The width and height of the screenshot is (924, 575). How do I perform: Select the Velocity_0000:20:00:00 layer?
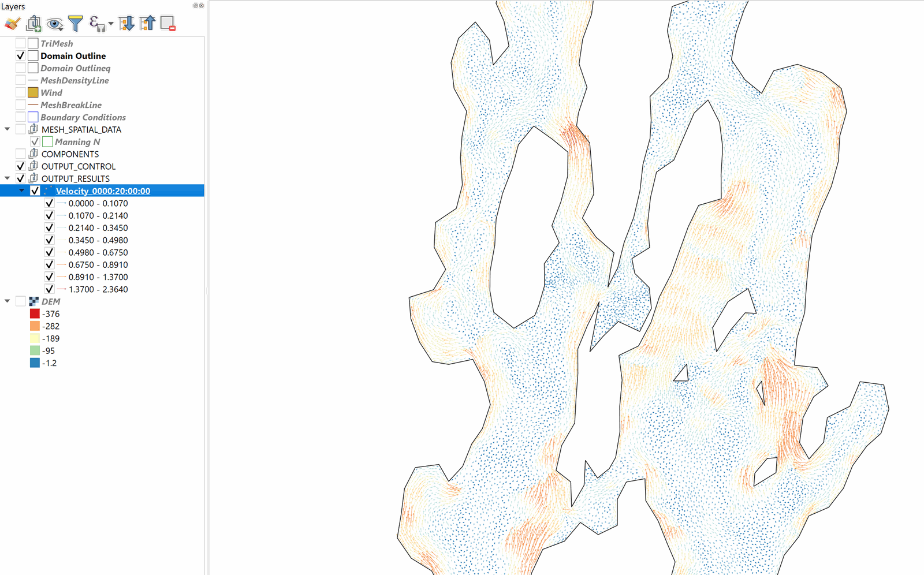click(103, 191)
